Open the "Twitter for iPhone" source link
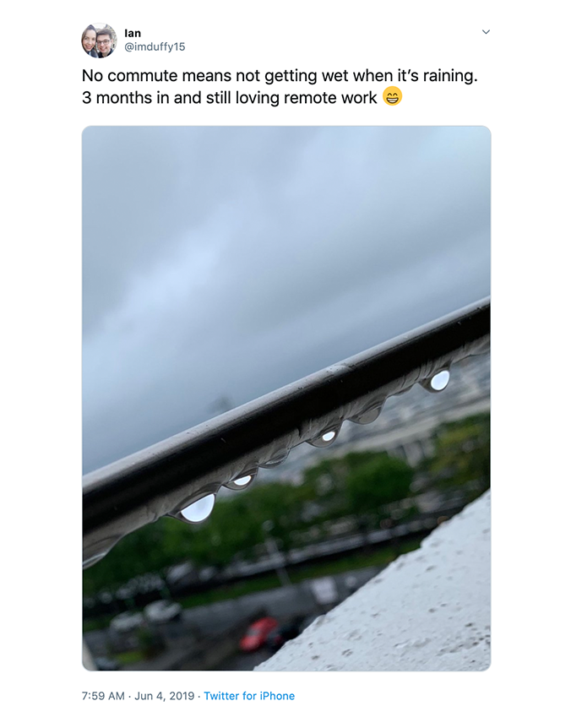This screenshot has height=728, width=571. [x=249, y=696]
